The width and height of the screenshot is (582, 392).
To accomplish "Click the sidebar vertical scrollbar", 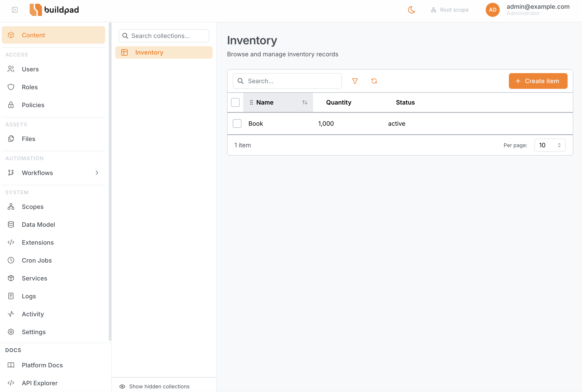I will coord(110,182).
